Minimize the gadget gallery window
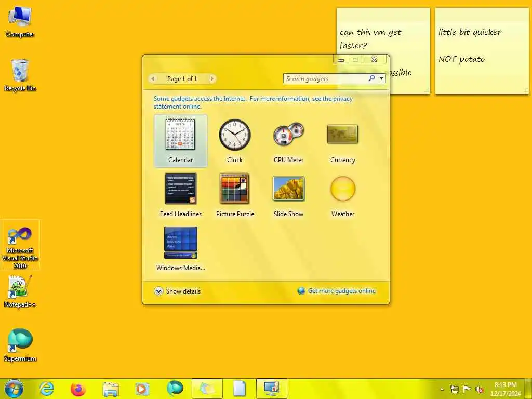 (341, 60)
